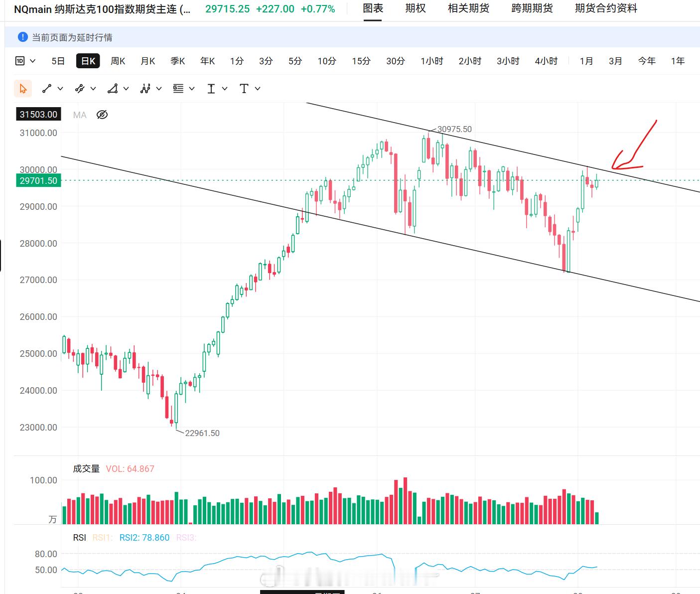
Task: Click the delayed quote info icon
Action: pyautogui.click(x=22, y=37)
